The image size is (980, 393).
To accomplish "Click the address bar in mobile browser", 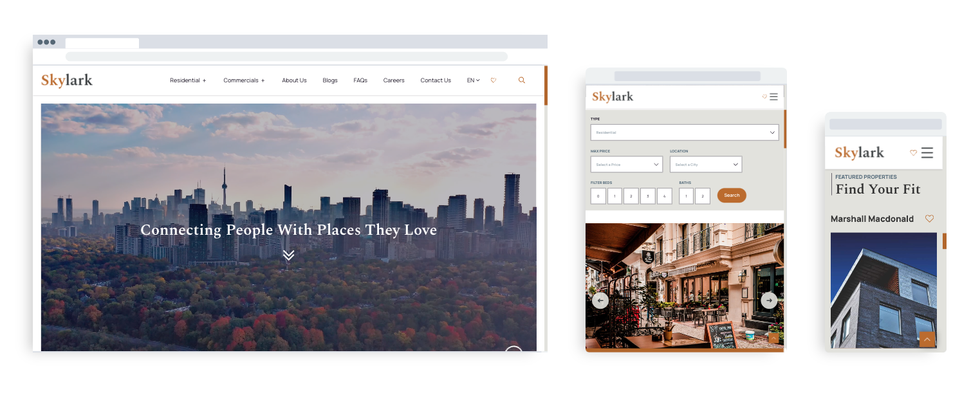I will [x=885, y=124].
